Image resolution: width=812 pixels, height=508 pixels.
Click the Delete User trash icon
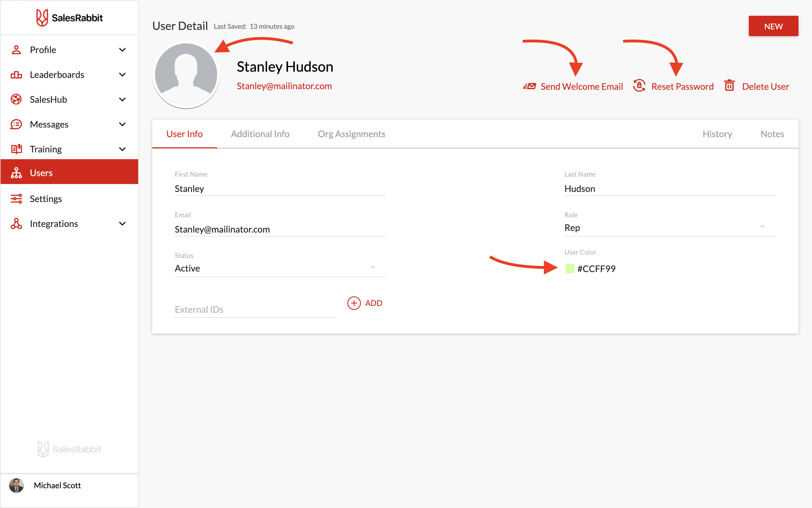click(x=729, y=85)
